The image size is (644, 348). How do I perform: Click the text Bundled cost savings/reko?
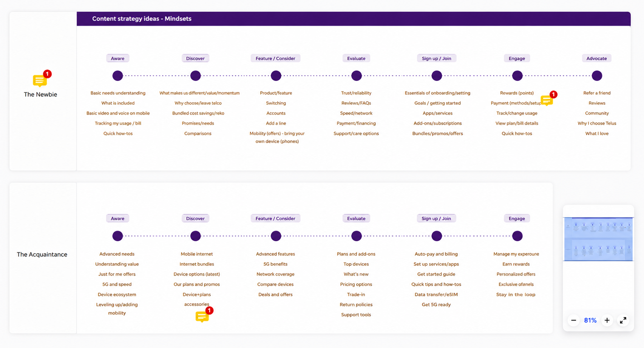(x=198, y=113)
